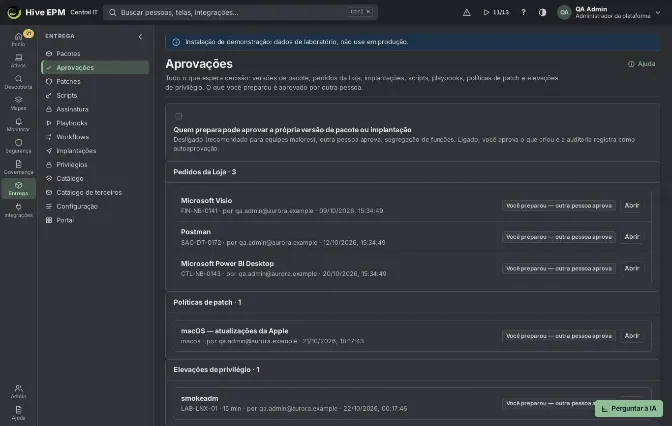Open the Ajuda link beside Aprovações title
The height and width of the screenshot is (426, 672).
642,64
